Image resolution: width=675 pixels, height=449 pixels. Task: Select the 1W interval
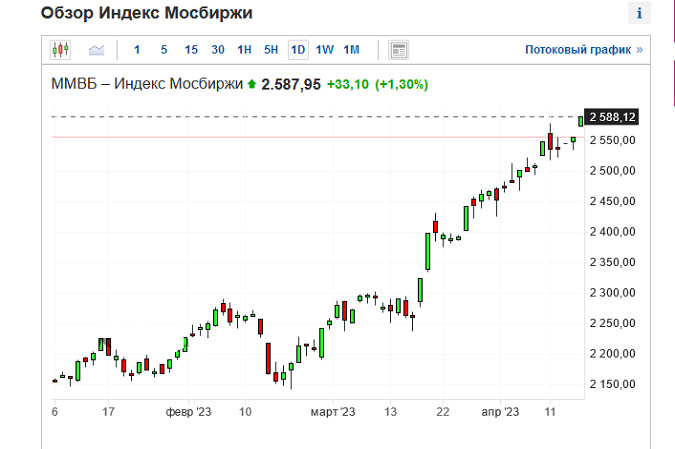pyautogui.click(x=325, y=50)
